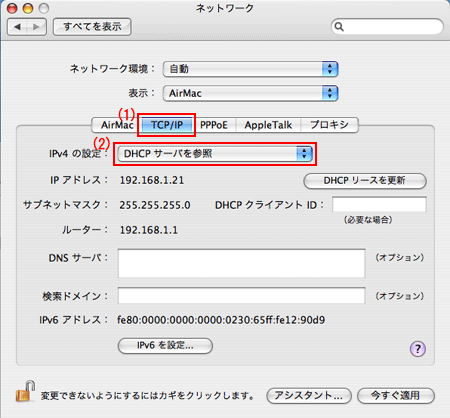Screen dimensions: 450x418
Task: Click the magnifying glass search icon
Action: 339,27
